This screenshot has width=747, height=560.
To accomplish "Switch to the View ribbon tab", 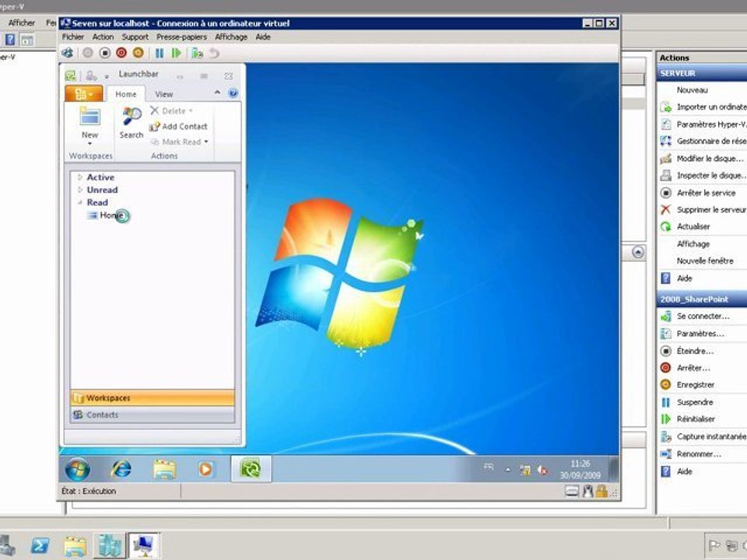I will point(164,94).
